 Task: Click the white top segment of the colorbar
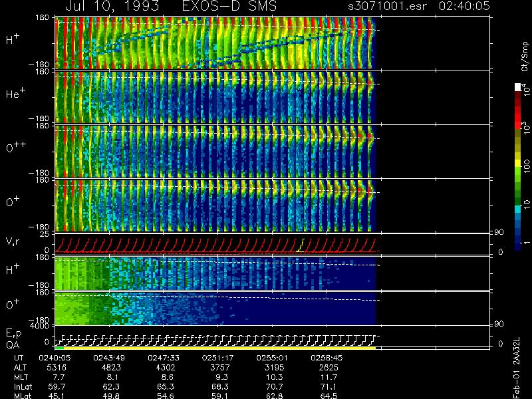pyautogui.click(x=518, y=87)
